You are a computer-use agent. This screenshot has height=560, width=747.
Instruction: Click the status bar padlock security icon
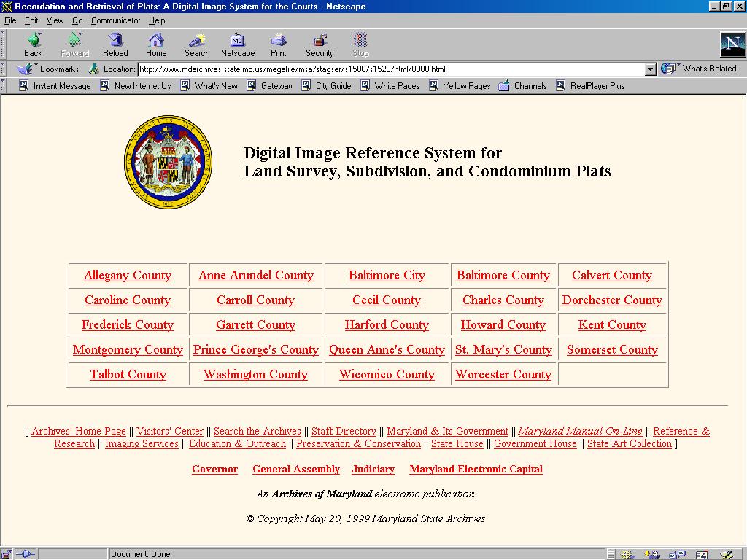click(7, 554)
